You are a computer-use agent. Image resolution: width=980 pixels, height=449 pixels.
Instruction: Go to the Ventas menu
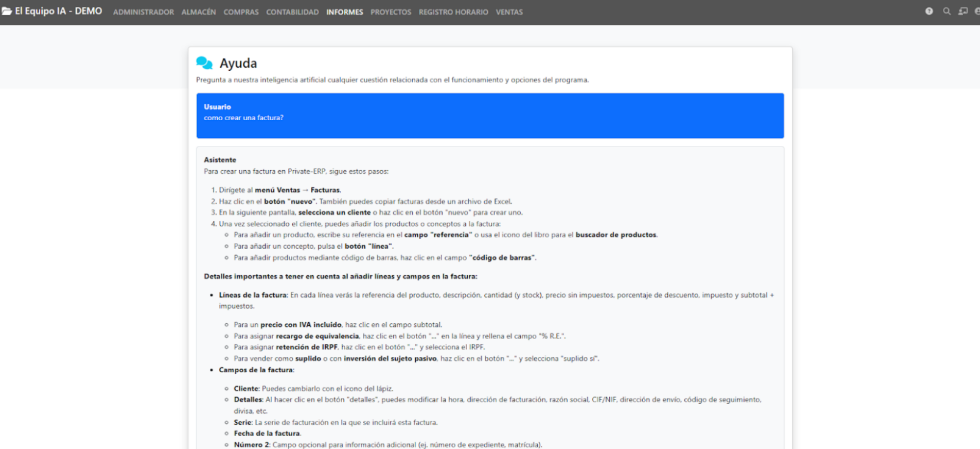509,12
